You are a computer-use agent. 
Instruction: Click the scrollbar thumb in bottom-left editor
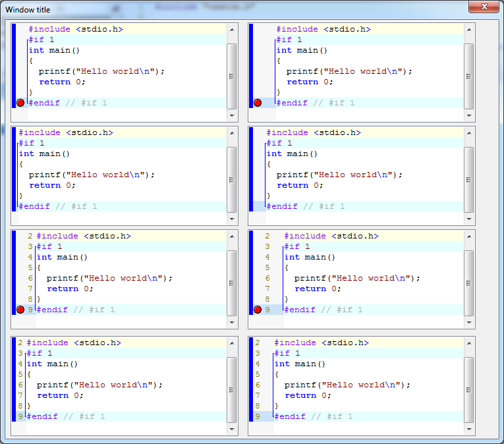pyautogui.click(x=231, y=389)
